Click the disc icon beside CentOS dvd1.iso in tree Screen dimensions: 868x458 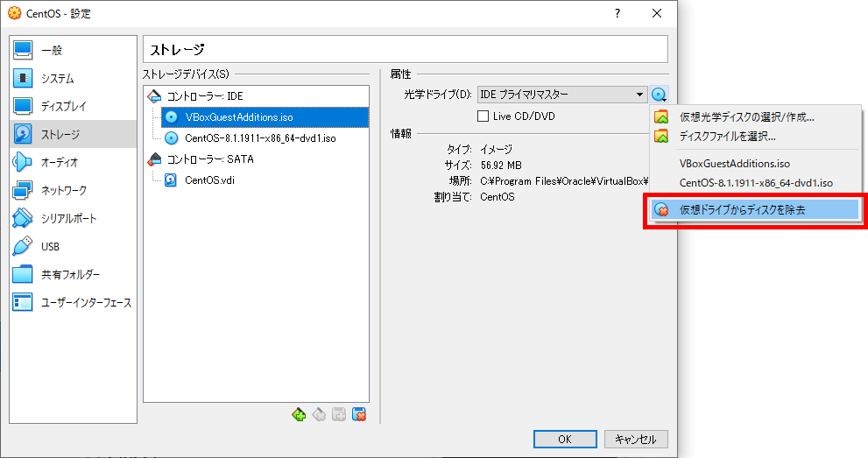point(172,138)
